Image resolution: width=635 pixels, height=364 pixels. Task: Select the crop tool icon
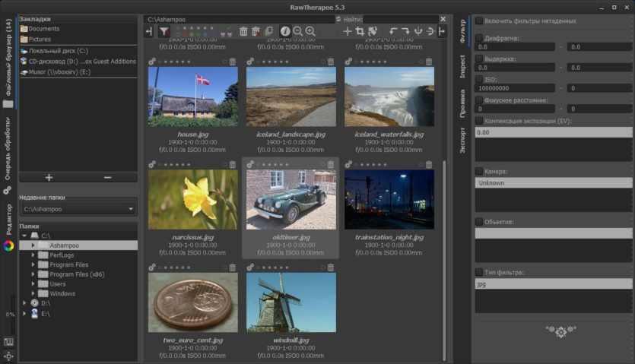(x=360, y=31)
